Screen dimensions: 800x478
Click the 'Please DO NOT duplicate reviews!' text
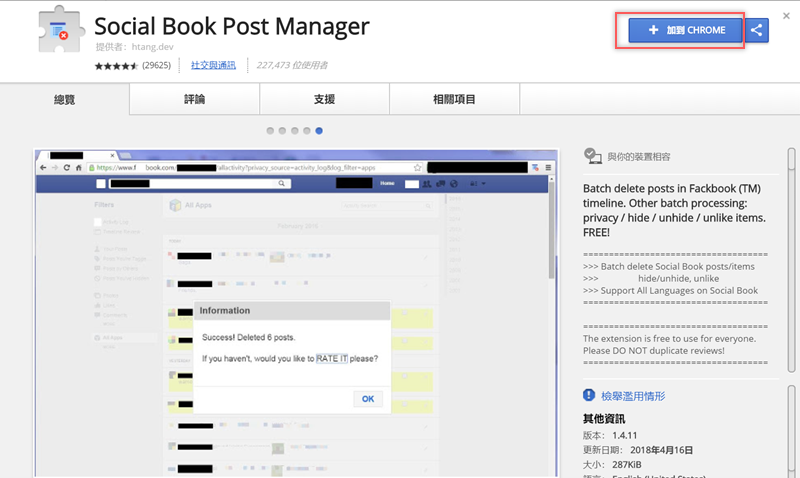click(x=654, y=351)
